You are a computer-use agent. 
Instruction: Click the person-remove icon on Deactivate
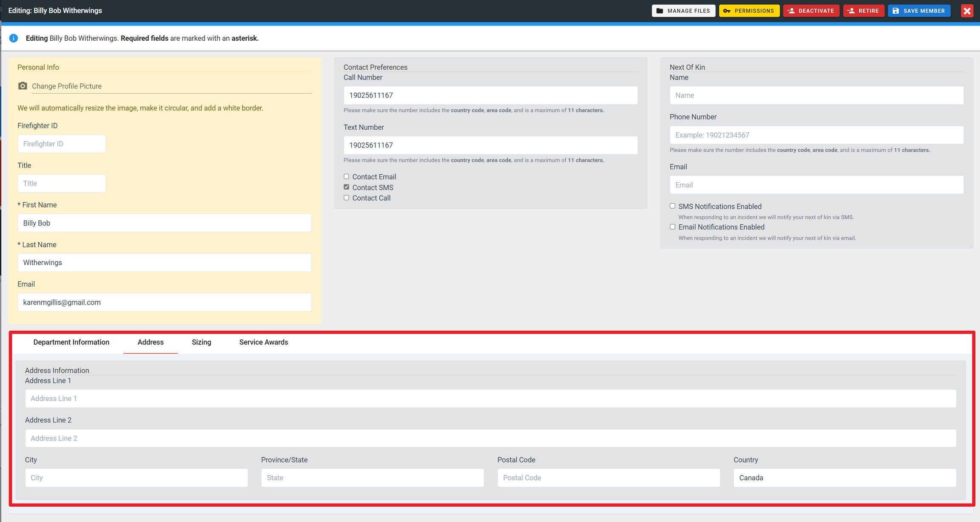point(791,11)
